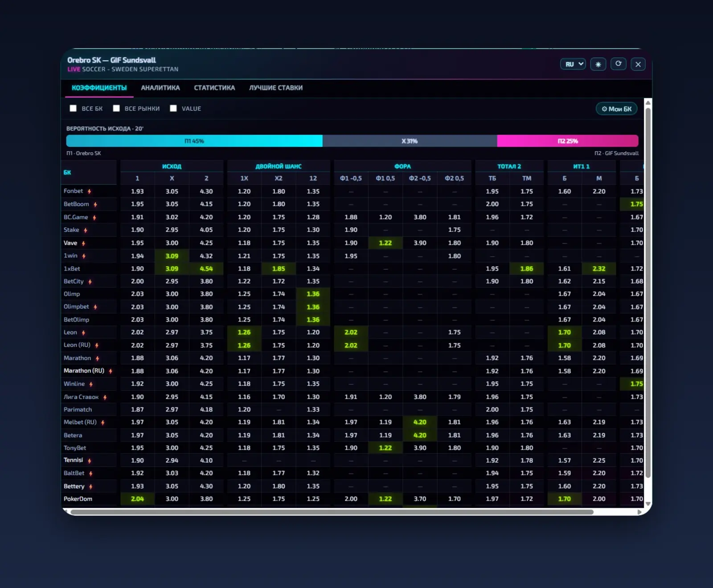This screenshot has width=713, height=588.
Task: Click the lightning icon next to Bettery
Action: tap(91, 486)
